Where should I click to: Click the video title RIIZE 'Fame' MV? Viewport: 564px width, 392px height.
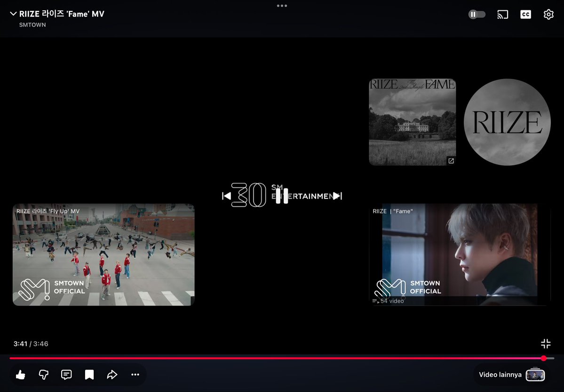coord(62,14)
